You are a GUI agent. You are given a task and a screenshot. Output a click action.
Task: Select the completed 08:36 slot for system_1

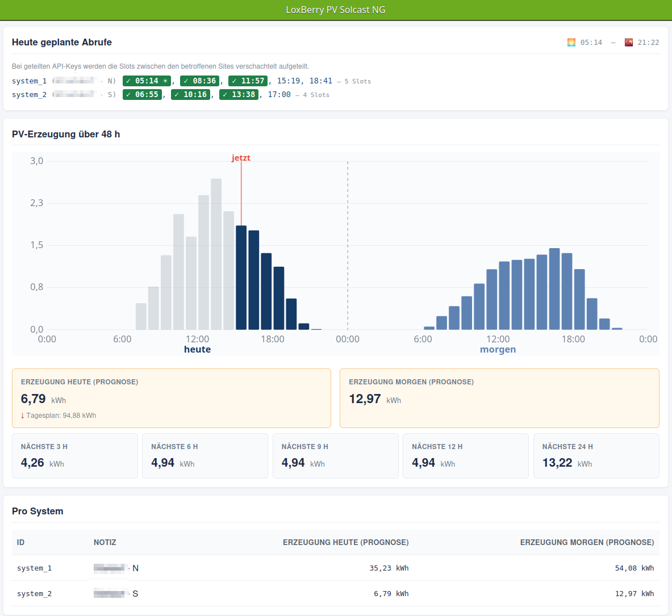pyautogui.click(x=200, y=81)
